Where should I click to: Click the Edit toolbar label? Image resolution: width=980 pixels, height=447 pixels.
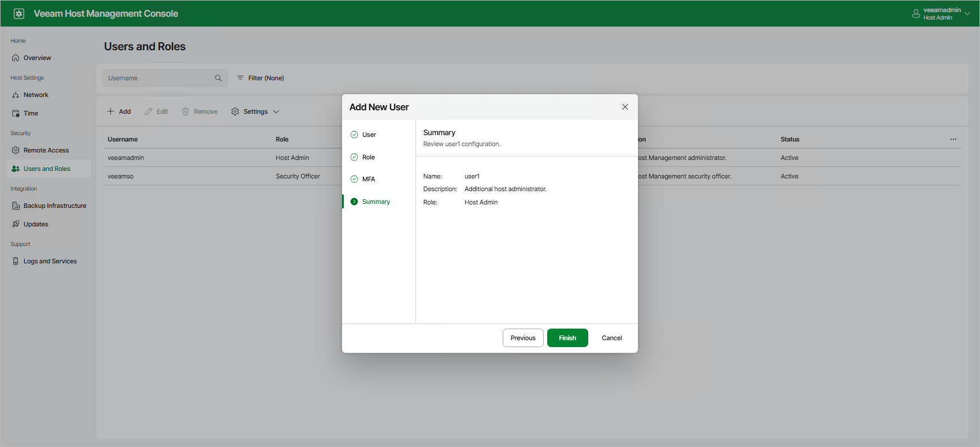pos(162,111)
